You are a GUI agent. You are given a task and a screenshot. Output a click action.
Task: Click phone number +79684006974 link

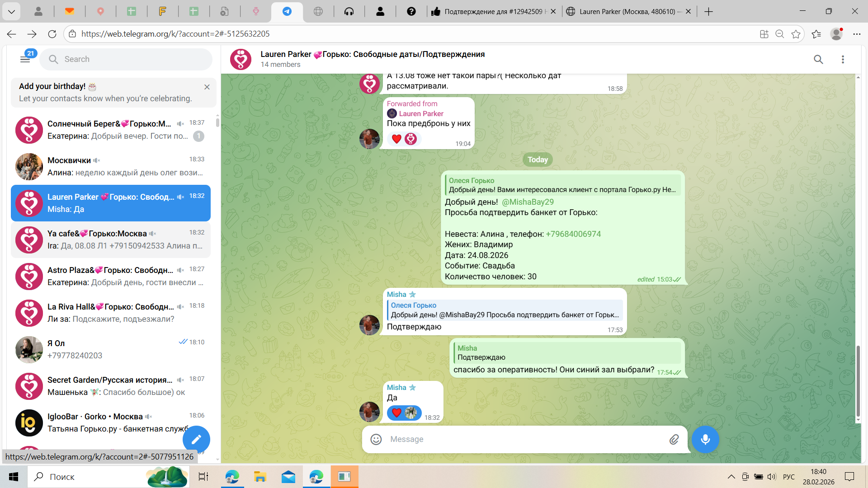pyautogui.click(x=573, y=234)
